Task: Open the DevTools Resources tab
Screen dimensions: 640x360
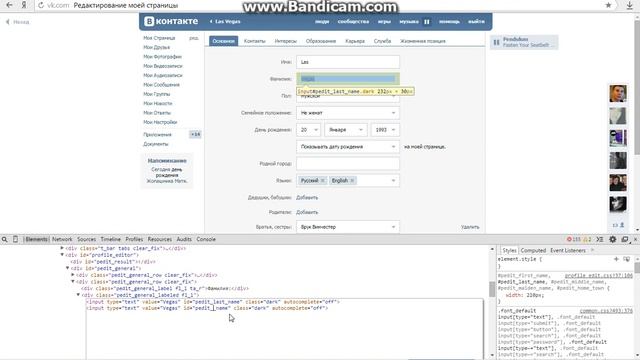Action: [x=160, y=239]
